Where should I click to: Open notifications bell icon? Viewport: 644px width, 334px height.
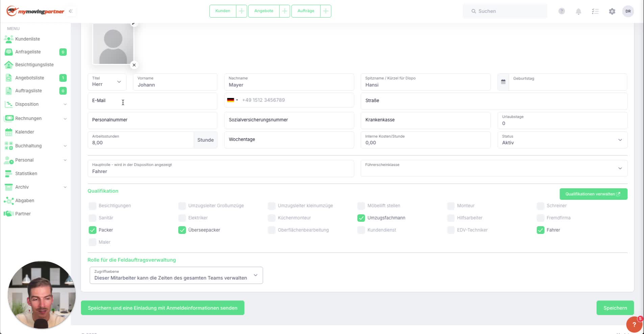[x=578, y=11]
